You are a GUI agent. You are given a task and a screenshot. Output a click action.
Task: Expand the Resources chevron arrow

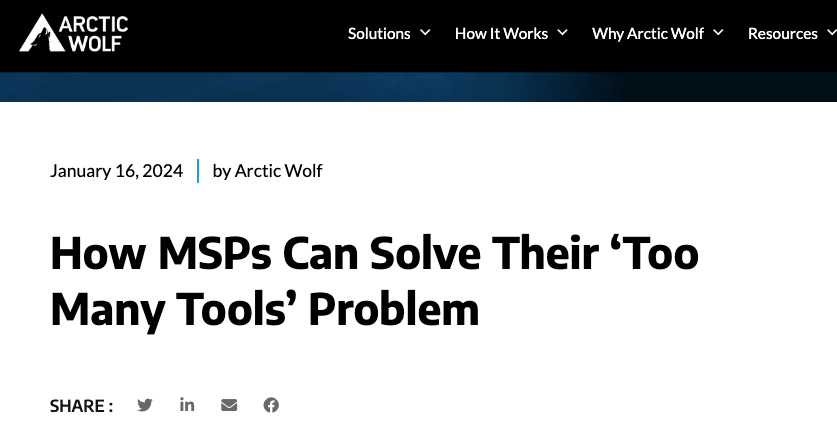click(829, 33)
